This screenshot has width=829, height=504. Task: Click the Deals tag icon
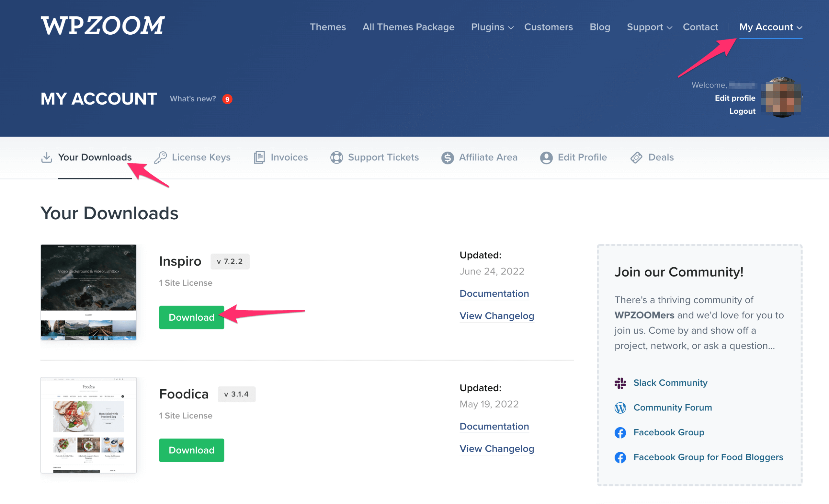tap(636, 157)
